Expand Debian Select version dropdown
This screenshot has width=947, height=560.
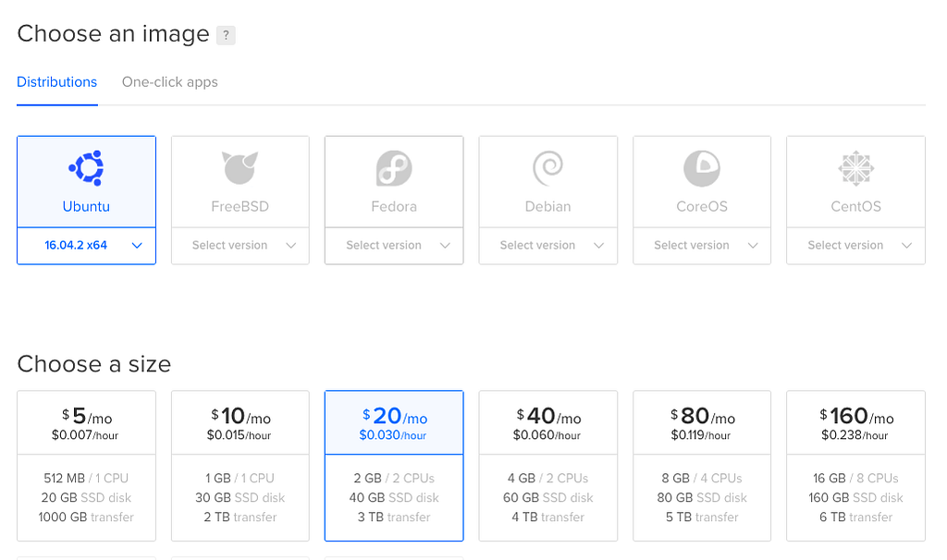tap(547, 246)
